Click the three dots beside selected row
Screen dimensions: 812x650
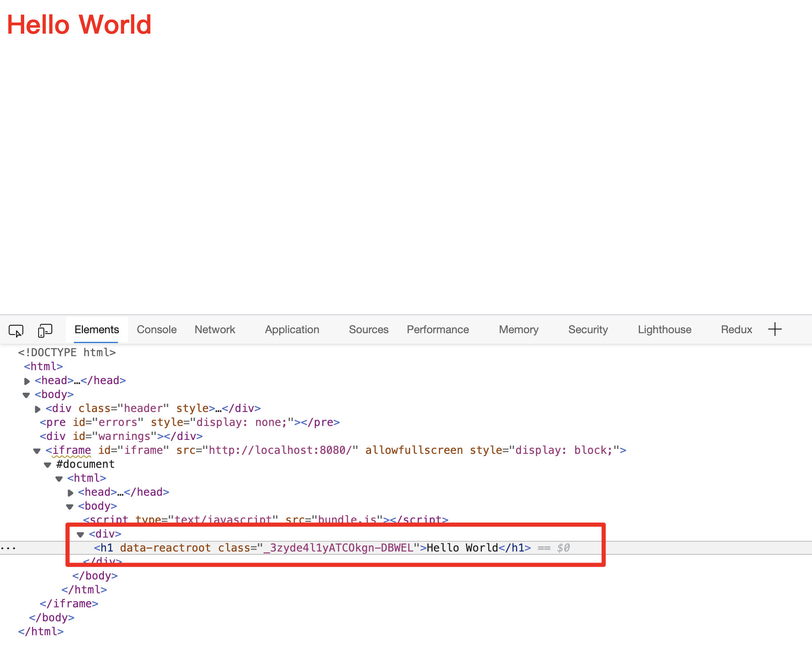tap(8, 548)
